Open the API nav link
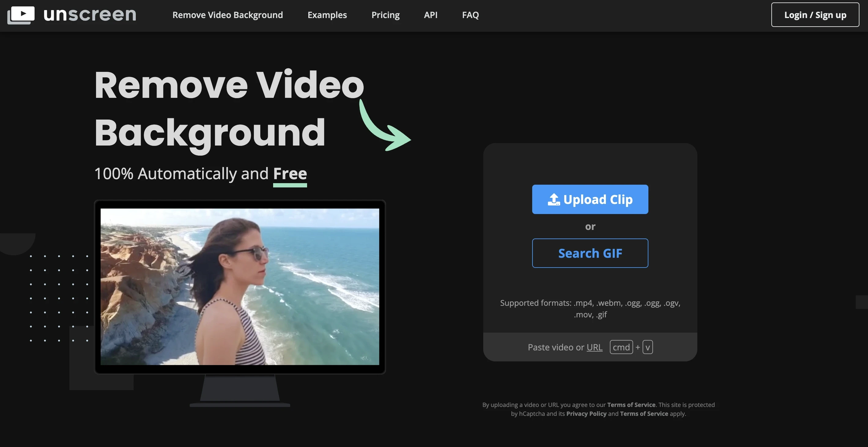868x447 pixels. click(x=430, y=15)
